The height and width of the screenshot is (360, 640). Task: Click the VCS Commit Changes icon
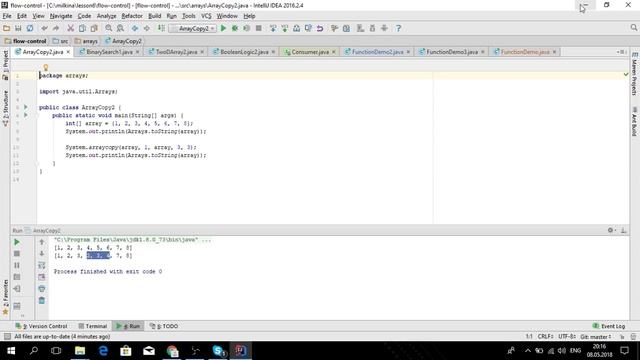[x=284, y=28]
